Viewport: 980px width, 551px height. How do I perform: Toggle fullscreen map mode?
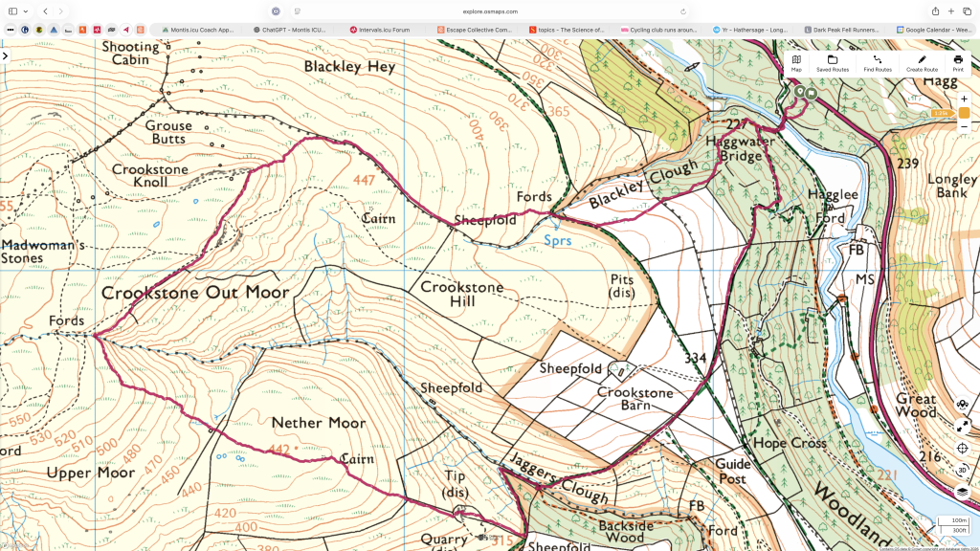pyautogui.click(x=963, y=426)
